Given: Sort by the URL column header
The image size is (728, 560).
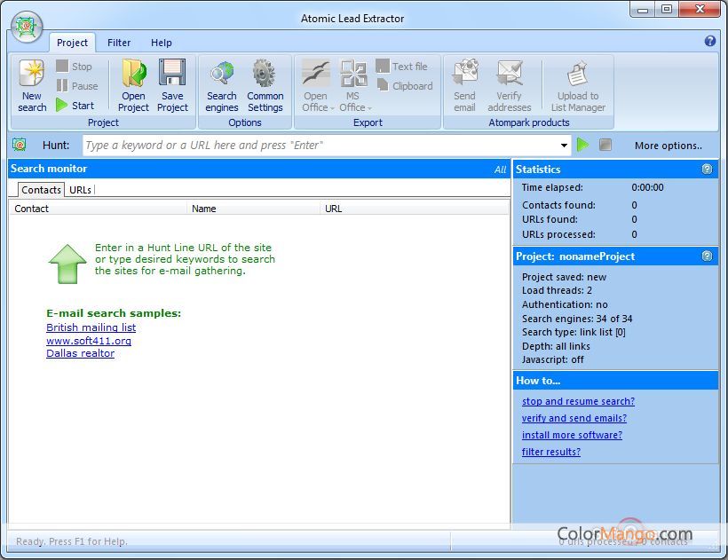Looking at the screenshot, I should pyautogui.click(x=414, y=209).
